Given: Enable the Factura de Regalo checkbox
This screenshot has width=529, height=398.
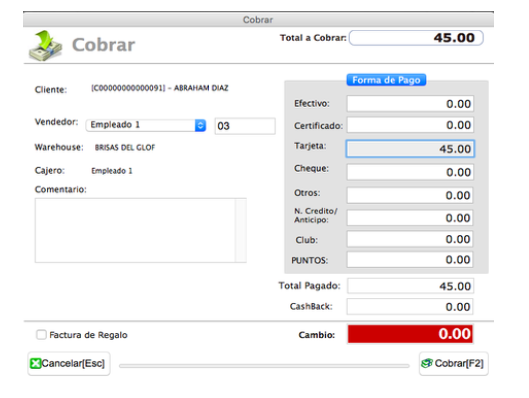Looking at the screenshot, I should tap(41, 335).
